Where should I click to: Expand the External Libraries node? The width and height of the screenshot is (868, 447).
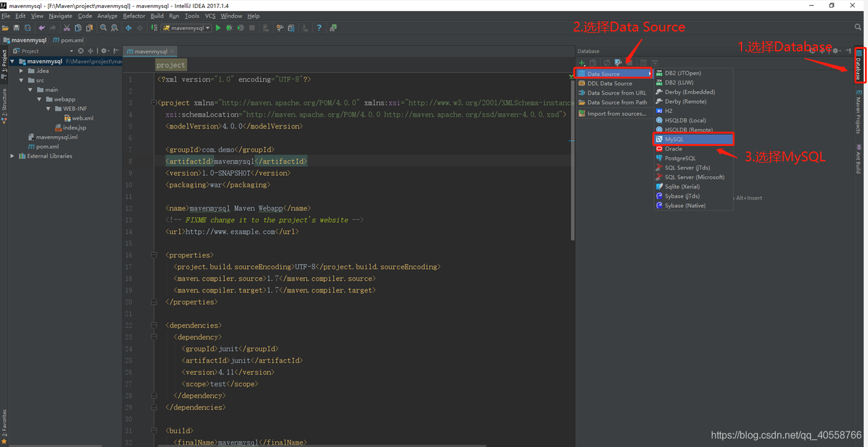(x=12, y=156)
